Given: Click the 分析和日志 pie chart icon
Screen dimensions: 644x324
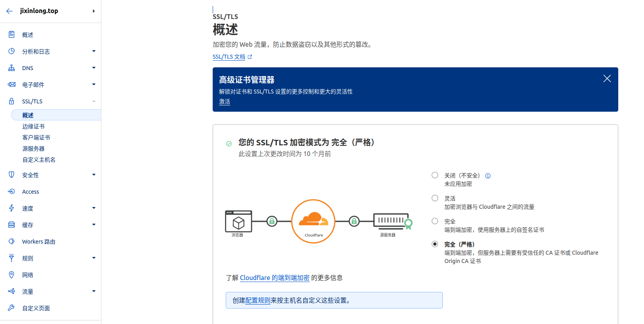Looking at the screenshot, I should [11, 51].
